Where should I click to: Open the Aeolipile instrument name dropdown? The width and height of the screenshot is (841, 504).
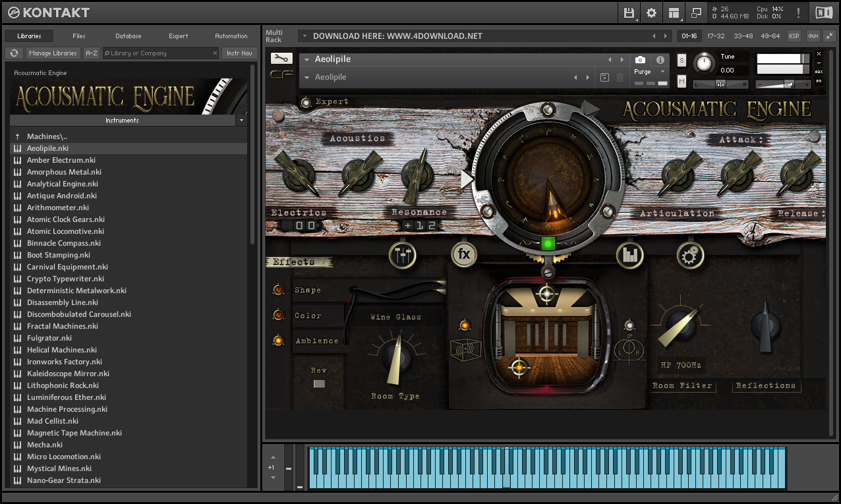pos(307,60)
